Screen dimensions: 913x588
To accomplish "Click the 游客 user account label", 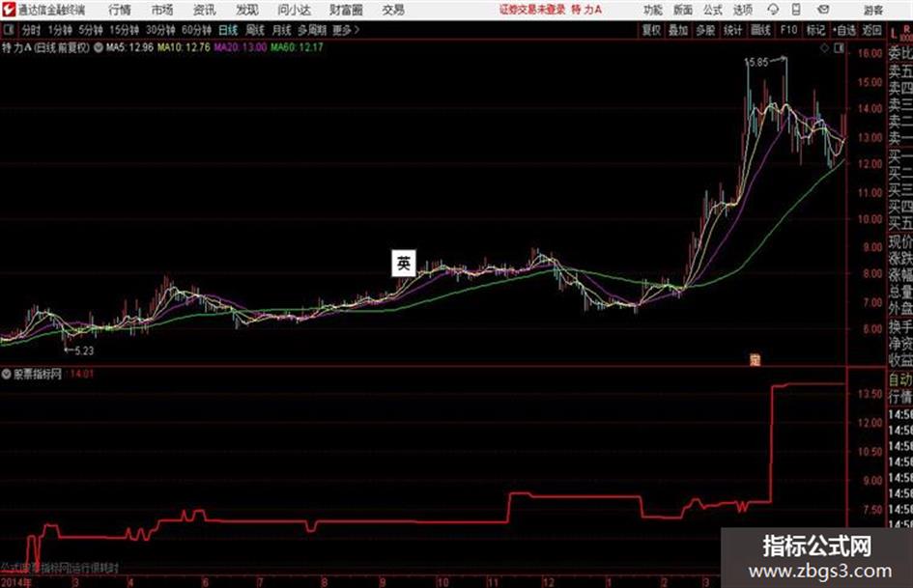I will (x=872, y=10).
